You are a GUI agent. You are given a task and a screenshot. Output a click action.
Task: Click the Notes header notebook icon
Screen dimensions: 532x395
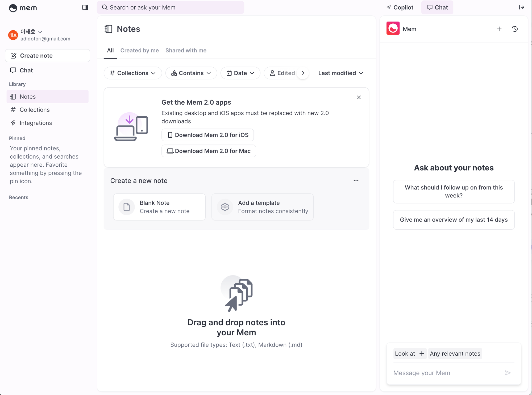coord(109,29)
